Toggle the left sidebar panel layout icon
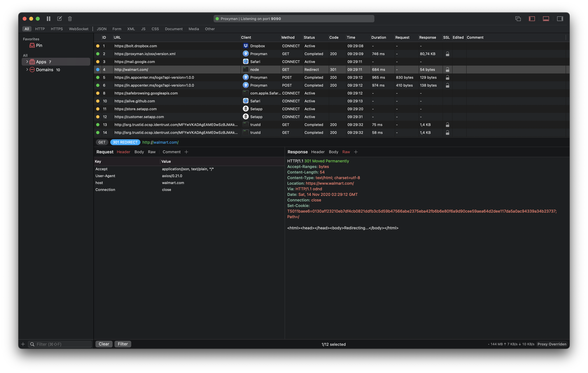This screenshot has height=373, width=588. click(532, 19)
